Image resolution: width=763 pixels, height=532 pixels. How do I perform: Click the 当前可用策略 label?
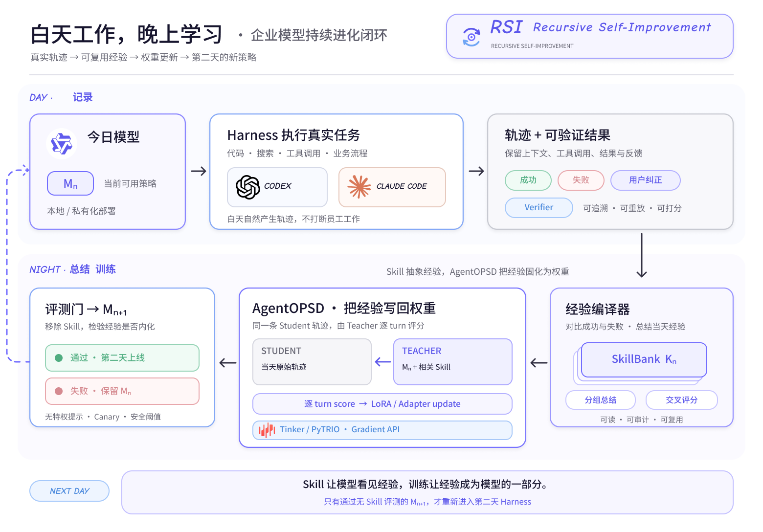point(130,183)
